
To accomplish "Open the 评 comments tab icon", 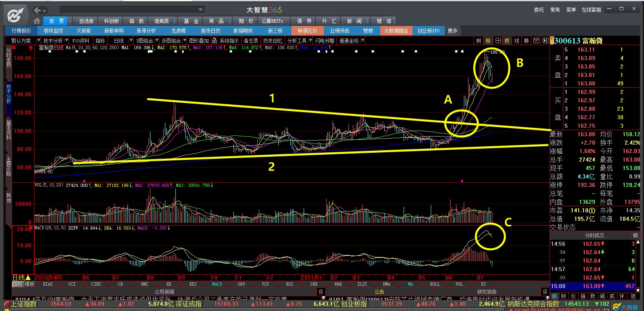I will click(622, 296).
